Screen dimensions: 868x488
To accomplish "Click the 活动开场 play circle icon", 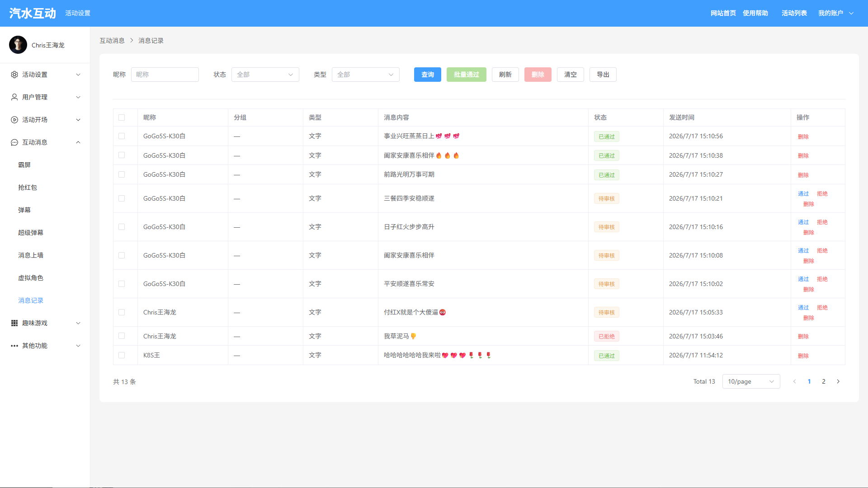I will click(x=14, y=120).
